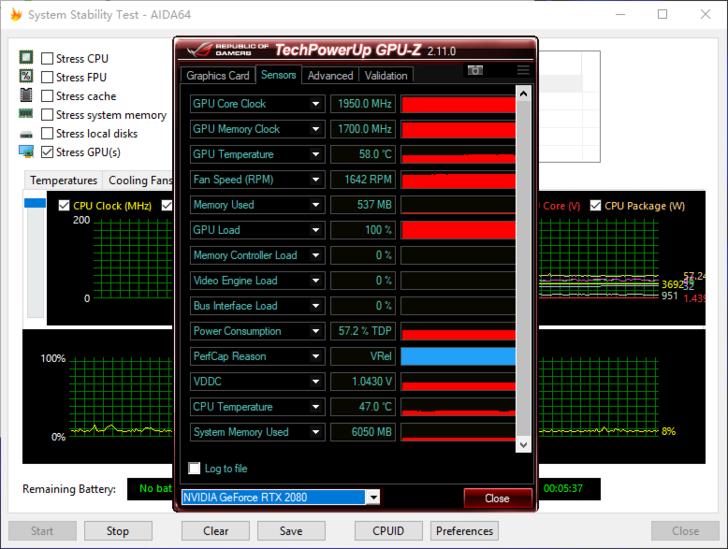This screenshot has width=728, height=549.
Task: Click the GPU-Z scrollbar down arrow
Action: pyautogui.click(x=523, y=444)
